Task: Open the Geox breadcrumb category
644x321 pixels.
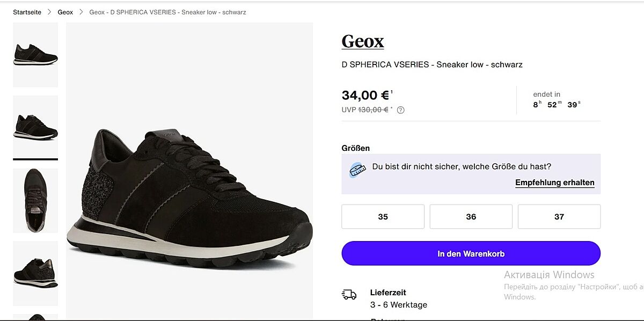Action: coord(65,12)
